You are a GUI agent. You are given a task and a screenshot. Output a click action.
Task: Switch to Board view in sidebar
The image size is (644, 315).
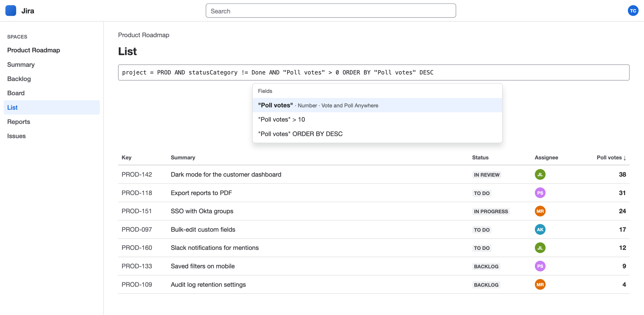click(x=51, y=93)
